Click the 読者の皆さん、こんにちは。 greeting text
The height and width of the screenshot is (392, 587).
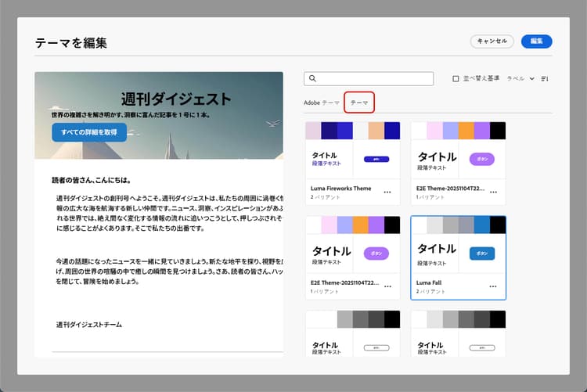coord(92,180)
